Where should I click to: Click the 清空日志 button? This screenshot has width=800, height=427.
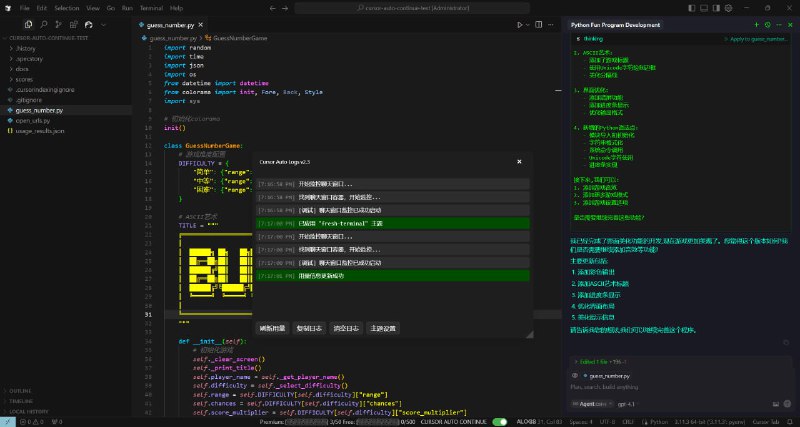tap(346, 328)
